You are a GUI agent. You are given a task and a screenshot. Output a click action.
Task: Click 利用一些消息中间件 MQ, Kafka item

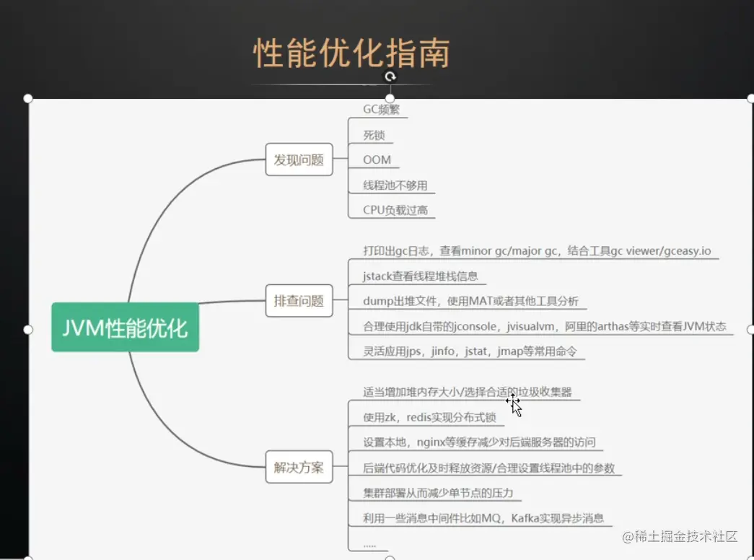tap(483, 517)
